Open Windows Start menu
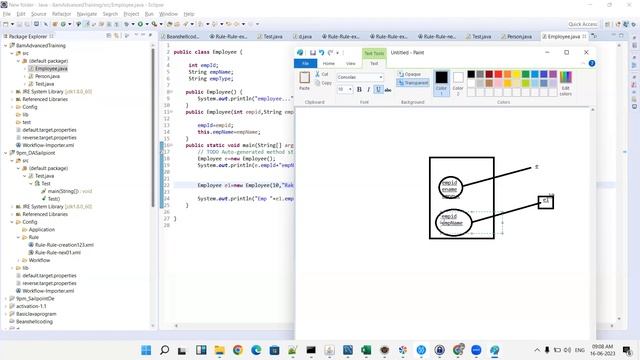This screenshot has width=640, height=360. click(x=146, y=350)
